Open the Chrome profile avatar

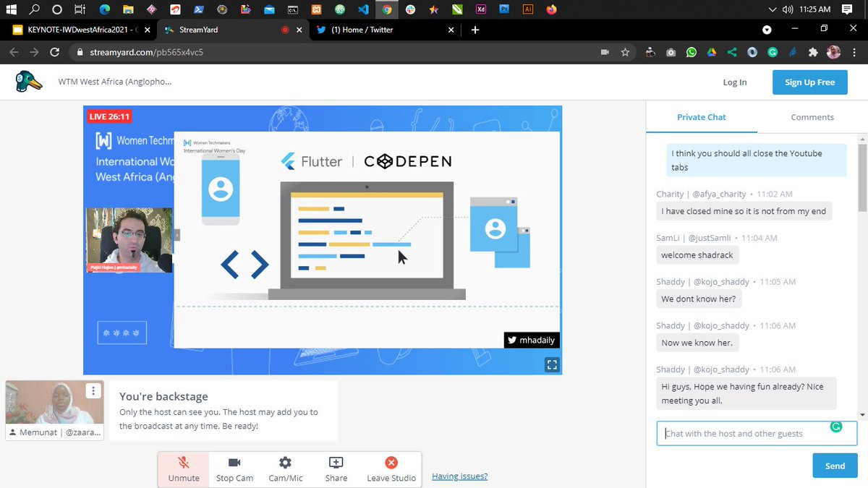(834, 53)
